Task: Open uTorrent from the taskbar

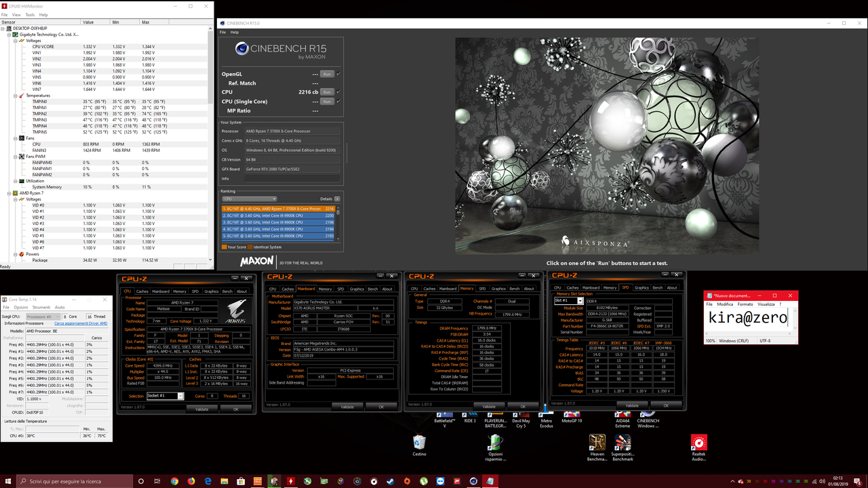Action: [x=424, y=481]
